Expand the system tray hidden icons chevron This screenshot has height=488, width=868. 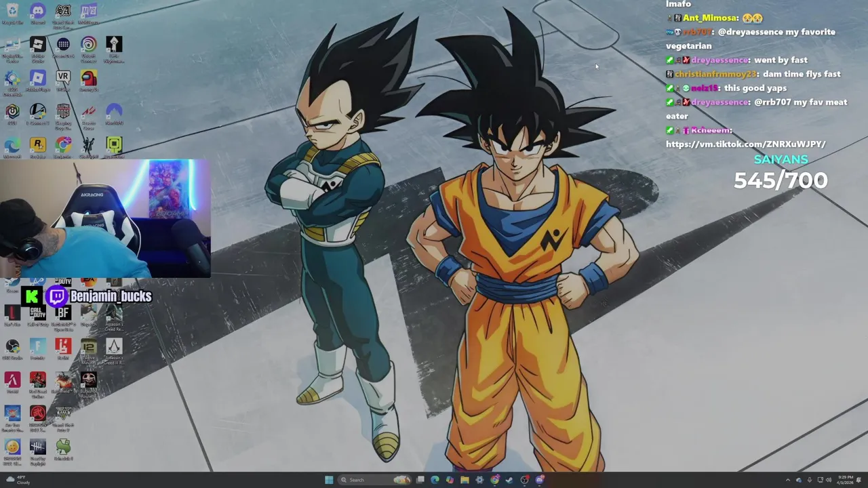787,480
